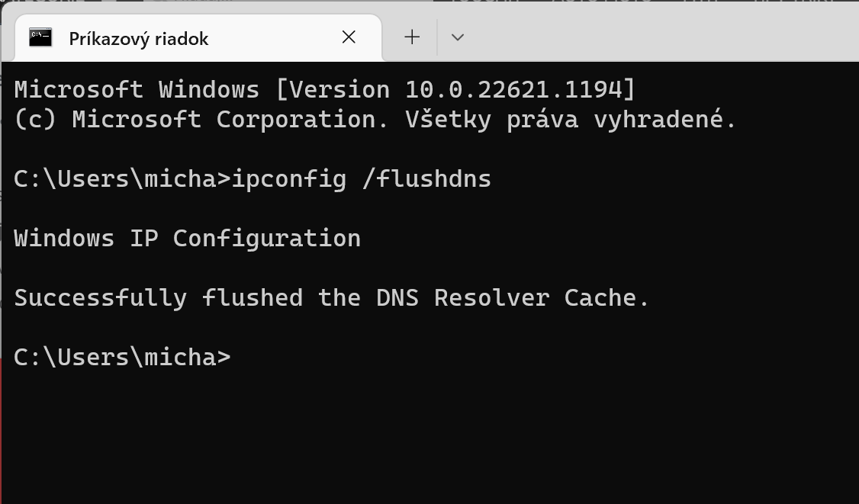The width and height of the screenshot is (859, 504).
Task: Click the '/flushdns' argument text
Action: click(426, 179)
